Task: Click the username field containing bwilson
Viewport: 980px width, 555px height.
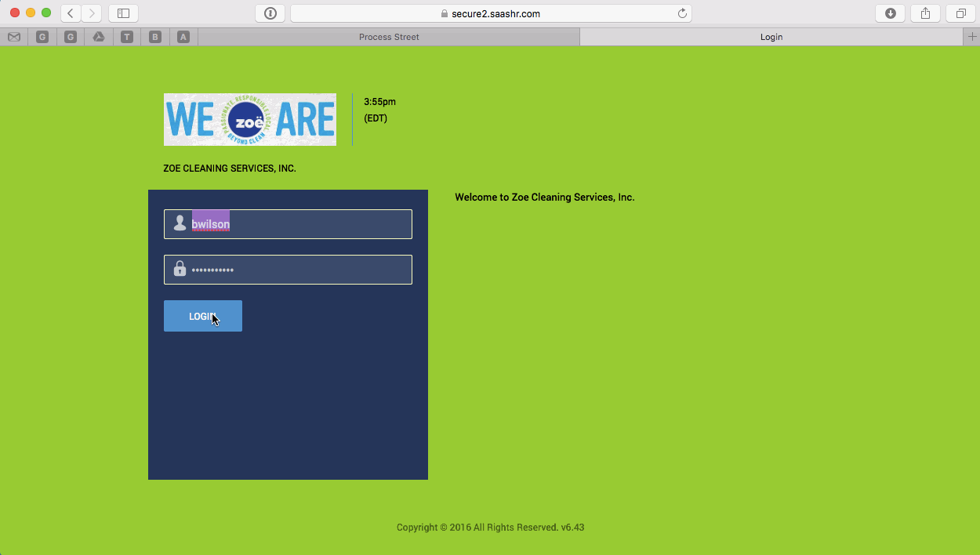Action: tap(288, 224)
